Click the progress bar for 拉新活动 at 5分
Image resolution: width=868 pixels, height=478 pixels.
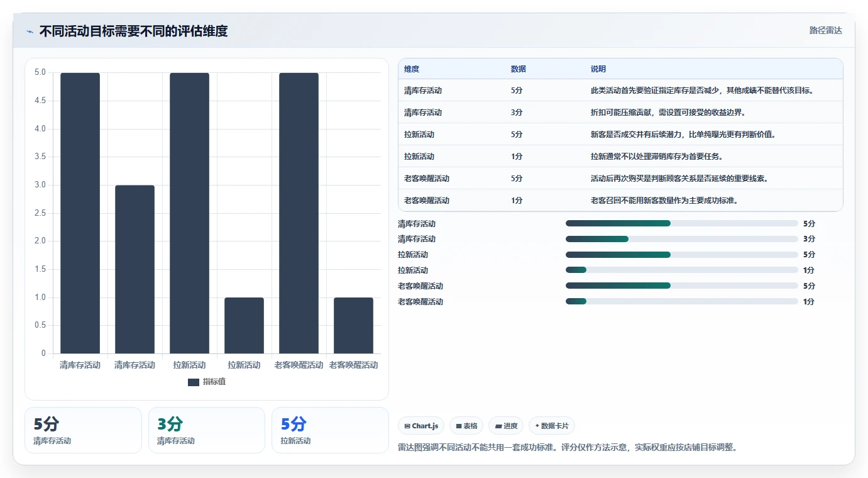point(682,255)
